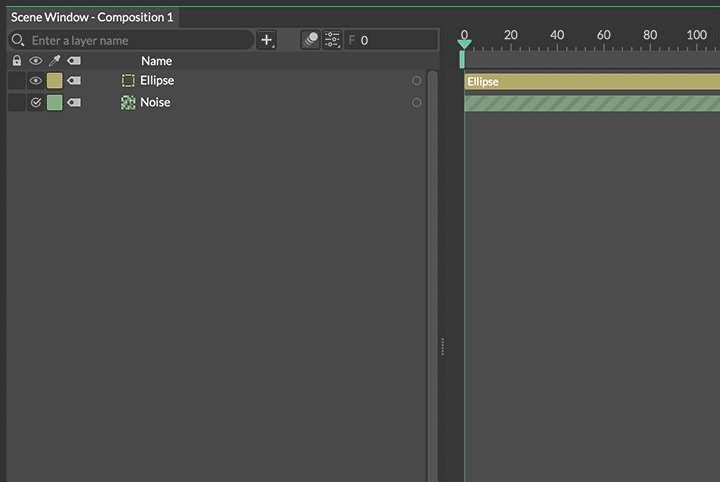Click the add layer plus button
720x482 pixels.
pyautogui.click(x=267, y=40)
